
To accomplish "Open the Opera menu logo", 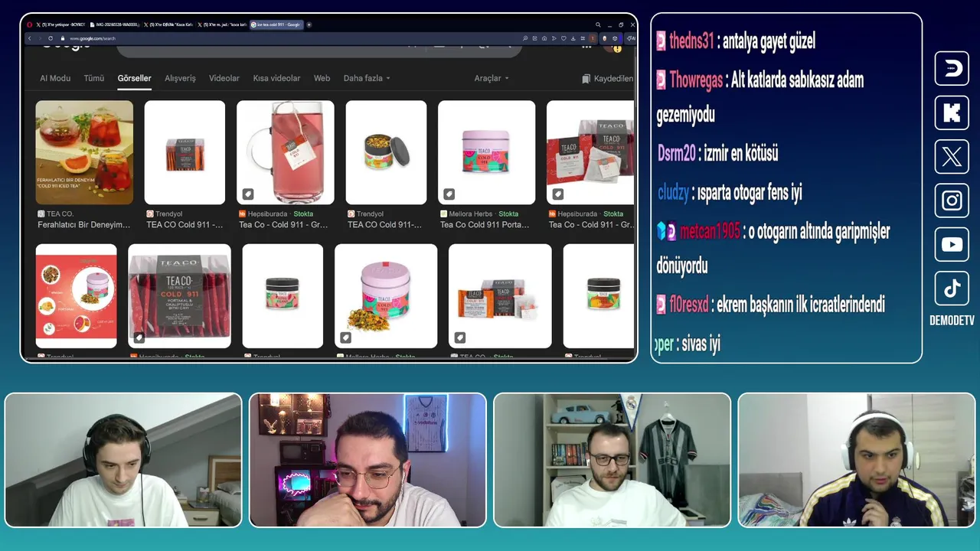I will pos(29,24).
